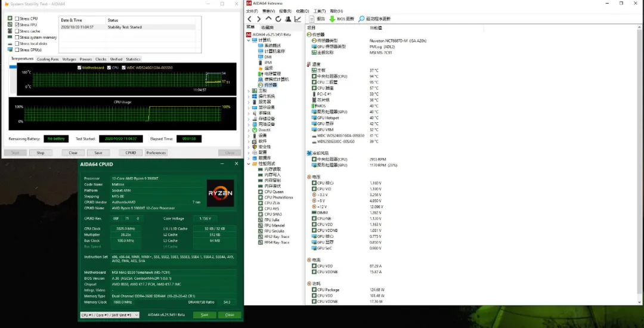Open the graph chart toolbar icon
This screenshot has width=644, height=328.
(x=298, y=19)
